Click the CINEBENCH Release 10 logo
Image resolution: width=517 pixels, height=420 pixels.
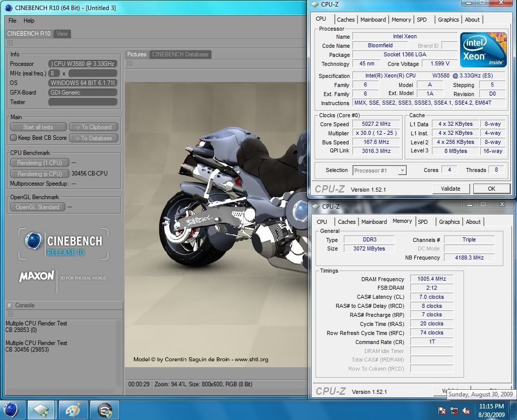[x=63, y=244]
